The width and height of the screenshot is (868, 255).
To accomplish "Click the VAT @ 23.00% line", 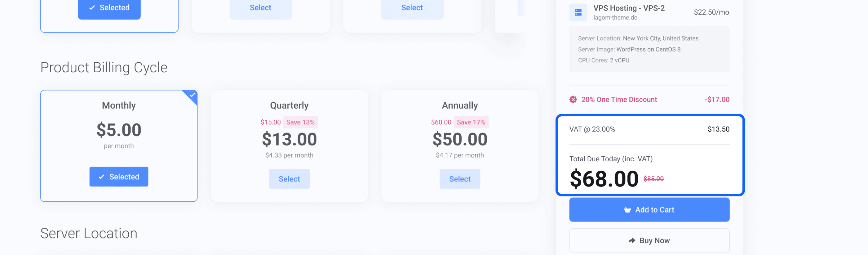I will point(592,129).
